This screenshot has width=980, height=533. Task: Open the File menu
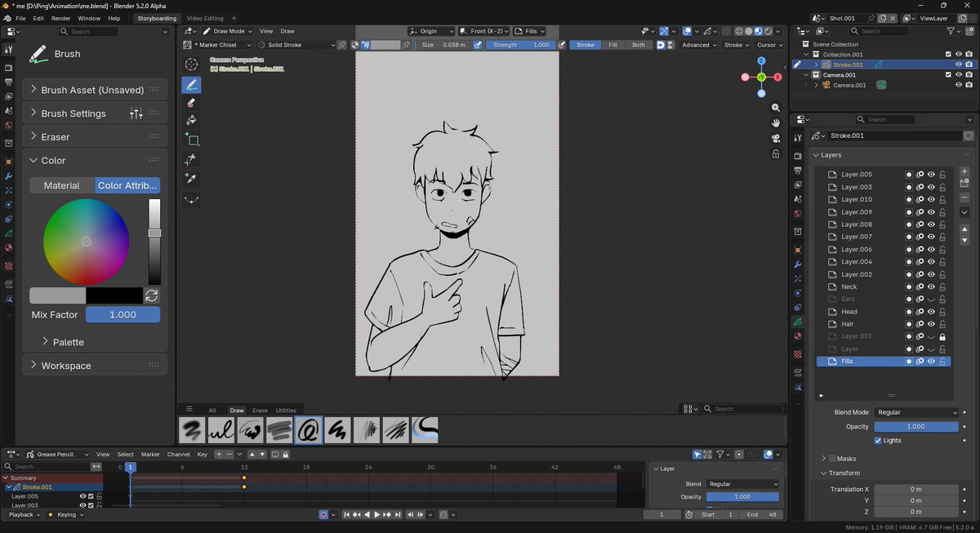20,18
